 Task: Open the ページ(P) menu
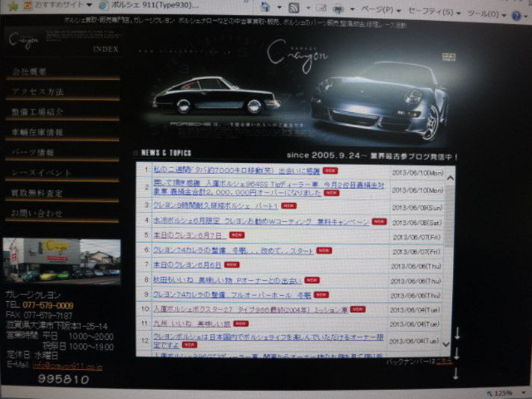pyautogui.click(x=381, y=10)
